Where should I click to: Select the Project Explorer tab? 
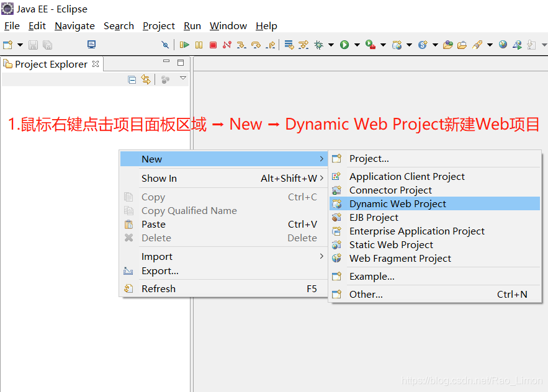[51, 65]
